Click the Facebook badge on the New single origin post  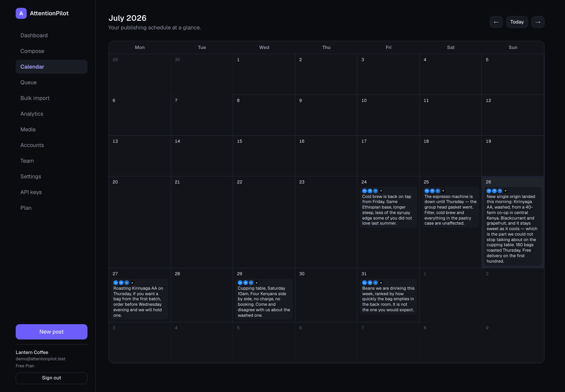pyautogui.click(x=494, y=191)
